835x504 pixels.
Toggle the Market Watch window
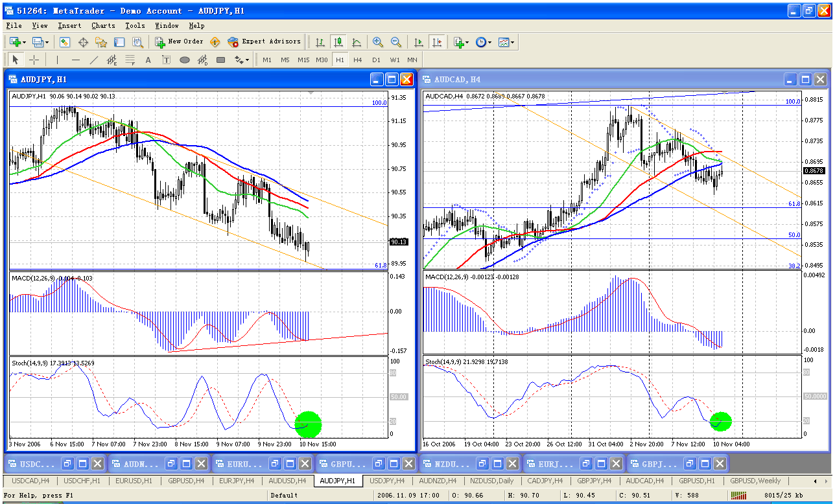tap(65, 42)
